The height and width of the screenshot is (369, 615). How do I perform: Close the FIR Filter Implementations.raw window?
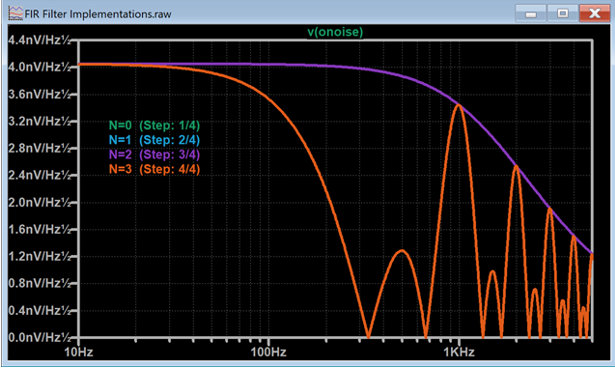[594, 14]
